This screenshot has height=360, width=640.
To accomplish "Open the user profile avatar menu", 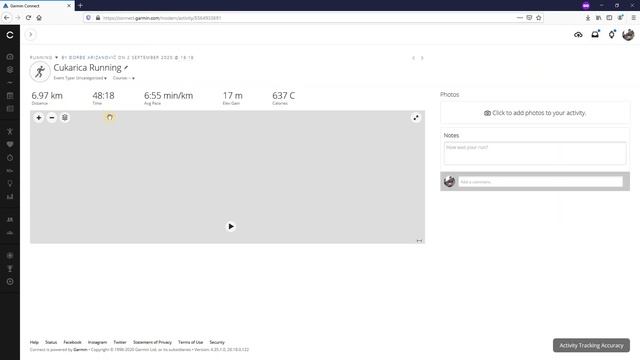I will click(628, 35).
